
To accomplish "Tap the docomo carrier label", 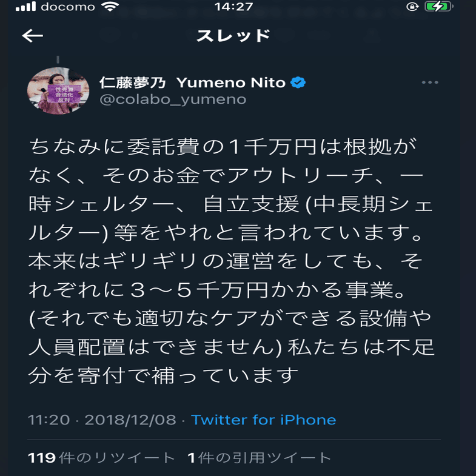I will click(68, 7).
